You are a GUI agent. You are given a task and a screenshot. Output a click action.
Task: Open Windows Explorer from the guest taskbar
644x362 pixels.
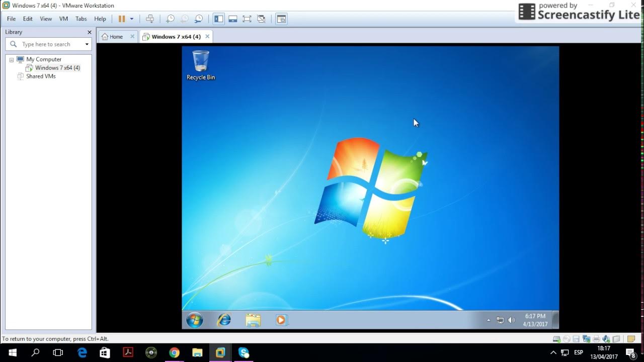(253, 320)
